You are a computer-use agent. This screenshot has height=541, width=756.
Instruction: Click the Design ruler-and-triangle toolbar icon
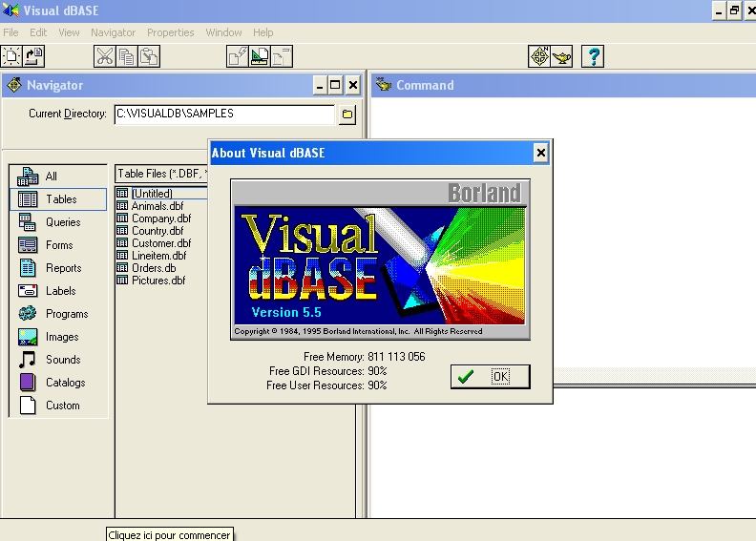260,56
